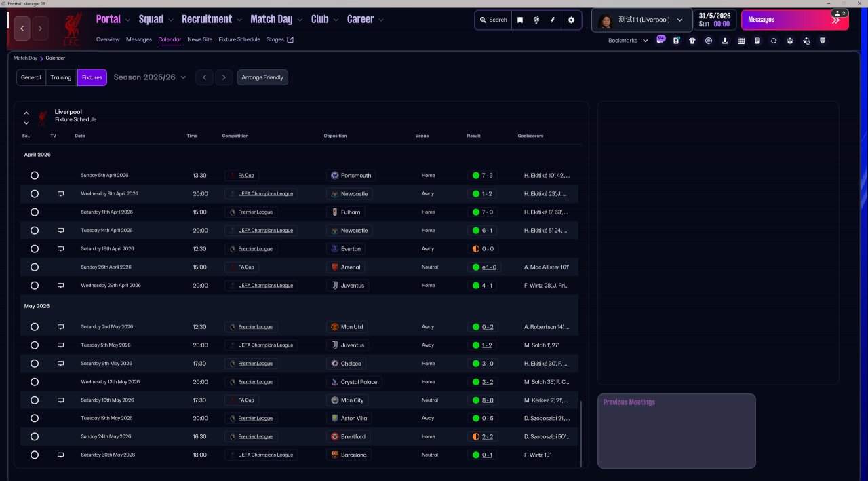Click the Search button
This screenshot has width=868, height=481.
493,20
